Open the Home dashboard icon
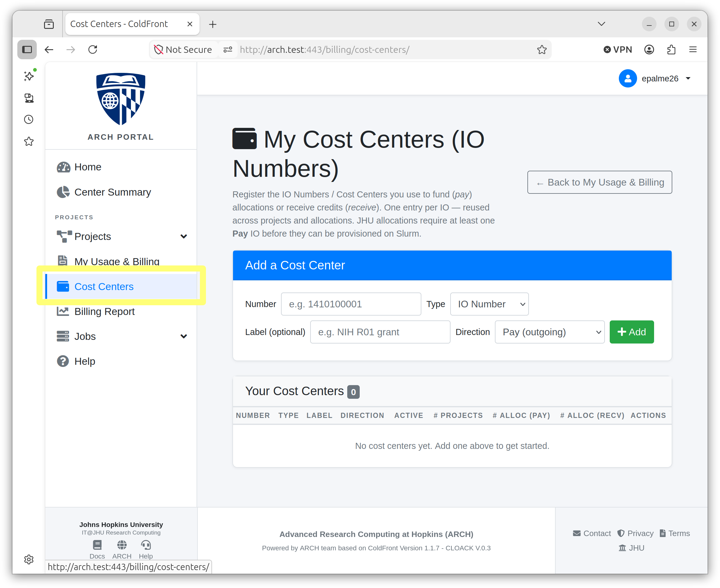720x588 pixels. (x=63, y=167)
